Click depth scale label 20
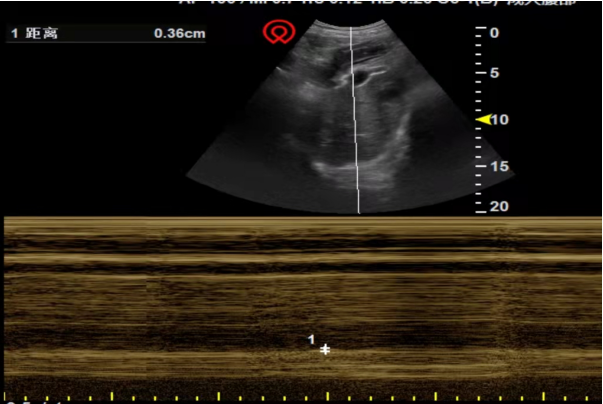 (x=499, y=207)
